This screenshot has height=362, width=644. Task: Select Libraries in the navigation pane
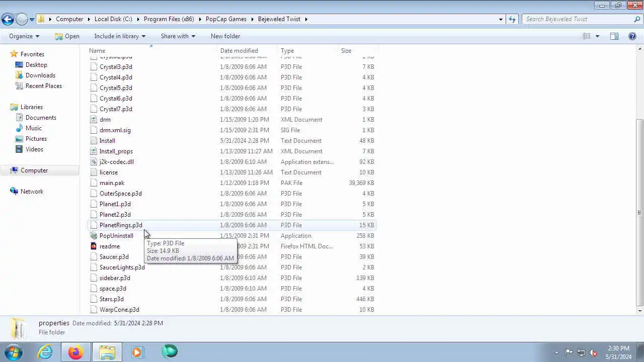click(31, 107)
